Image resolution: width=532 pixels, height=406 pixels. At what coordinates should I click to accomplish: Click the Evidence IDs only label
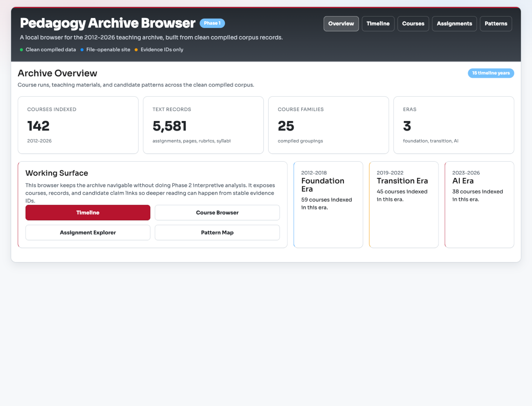coord(162,50)
